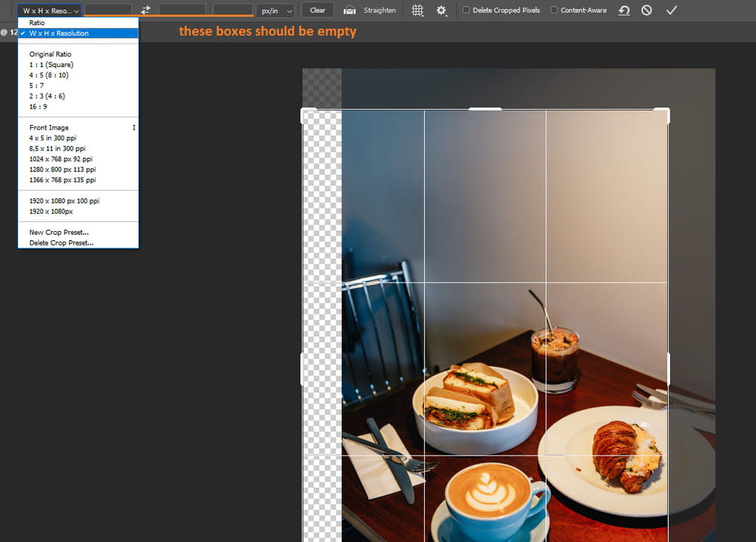The image size is (756, 542).
Task: Choose 4 x 5 in 300 ppi preset
Action: [x=78, y=138]
